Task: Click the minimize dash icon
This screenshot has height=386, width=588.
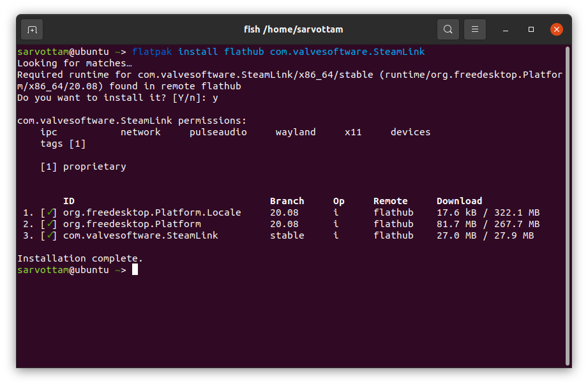Action: tap(505, 29)
